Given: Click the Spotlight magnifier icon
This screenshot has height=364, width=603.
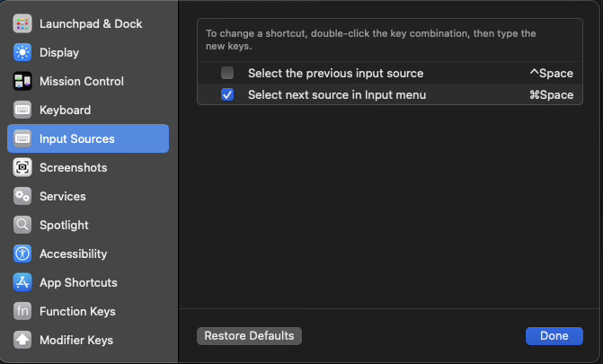Looking at the screenshot, I should pyautogui.click(x=22, y=225).
